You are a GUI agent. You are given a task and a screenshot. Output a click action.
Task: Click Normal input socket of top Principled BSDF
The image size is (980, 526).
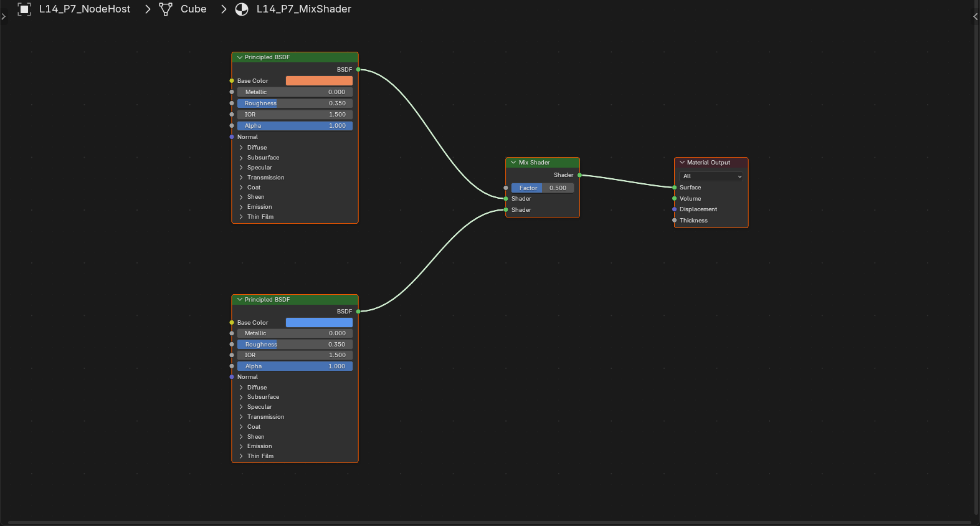(x=232, y=137)
